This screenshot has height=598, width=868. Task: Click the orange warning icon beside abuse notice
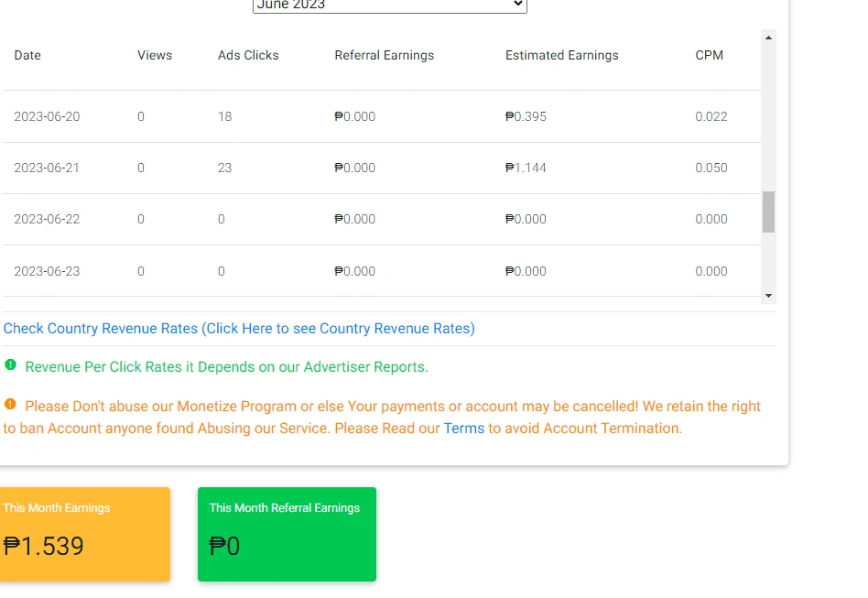[10, 404]
